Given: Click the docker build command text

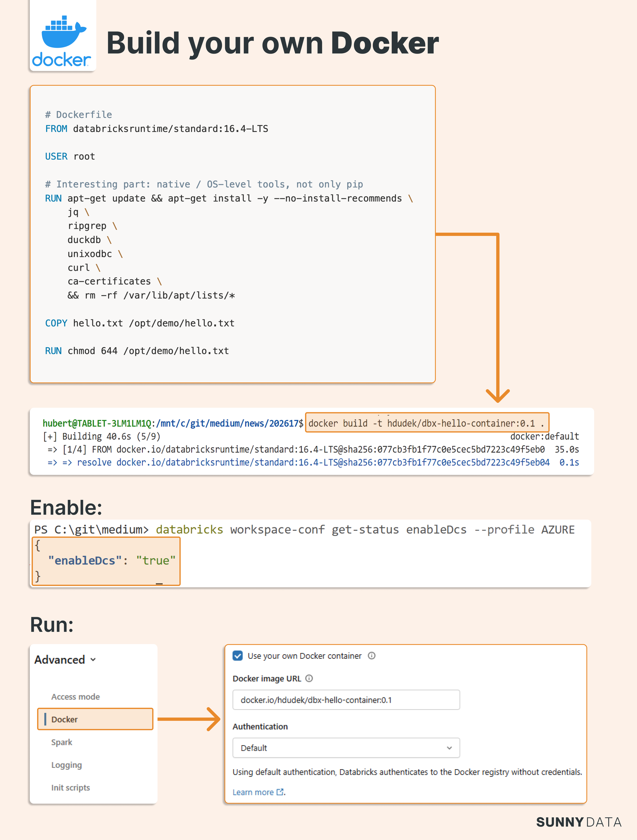Looking at the screenshot, I should (x=426, y=423).
